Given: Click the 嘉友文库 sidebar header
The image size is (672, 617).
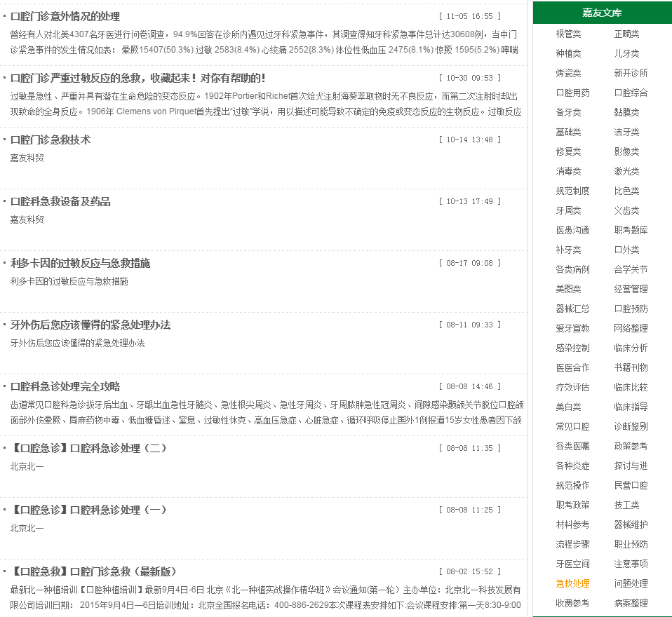Looking at the screenshot, I should coord(602,13).
